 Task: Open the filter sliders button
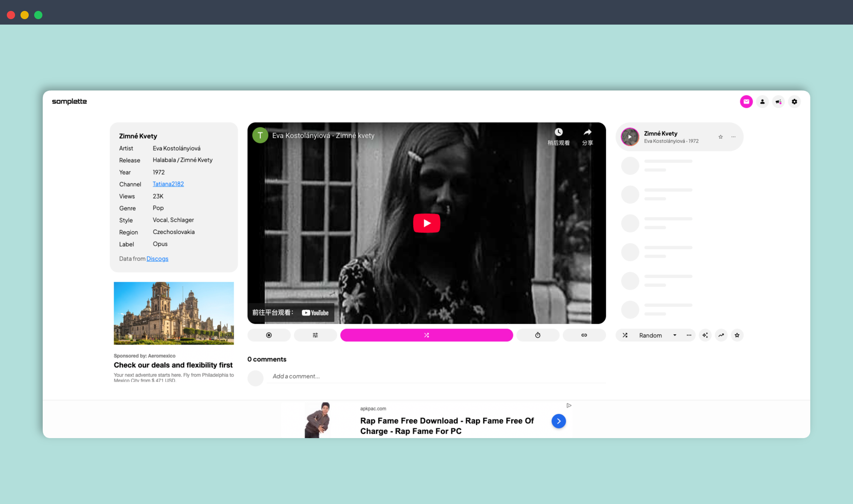point(315,335)
